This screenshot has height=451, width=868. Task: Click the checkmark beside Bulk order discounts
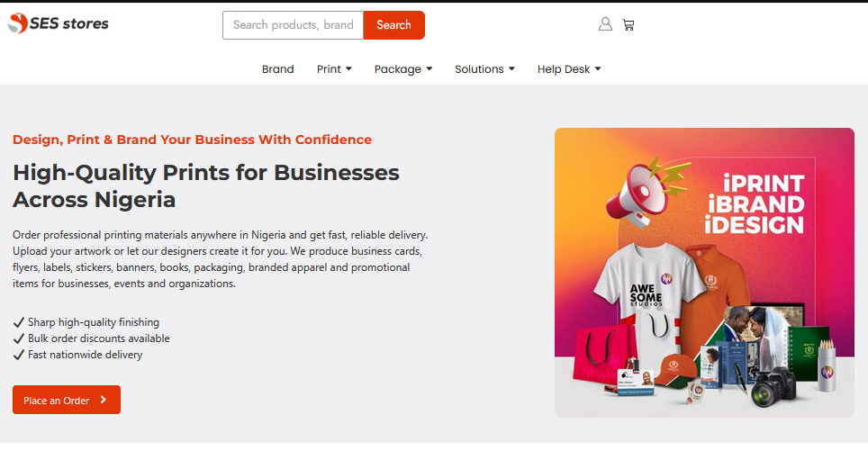(x=19, y=338)
